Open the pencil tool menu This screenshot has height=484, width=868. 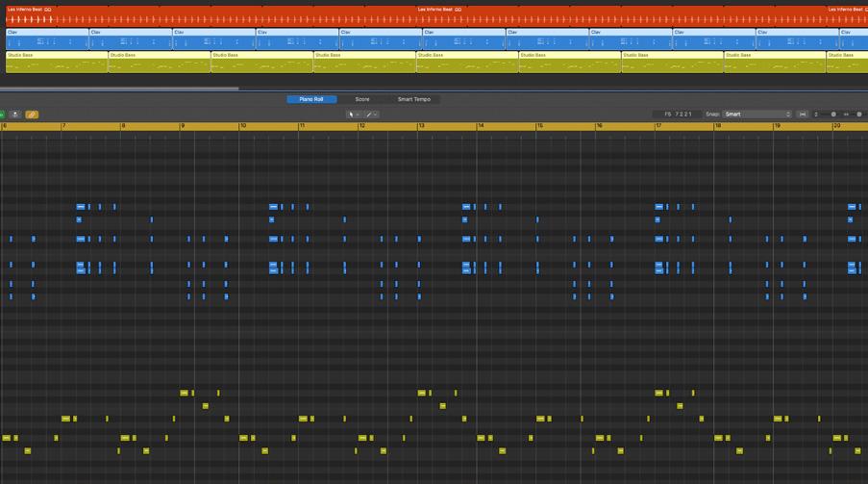click(x=371, y=115)
